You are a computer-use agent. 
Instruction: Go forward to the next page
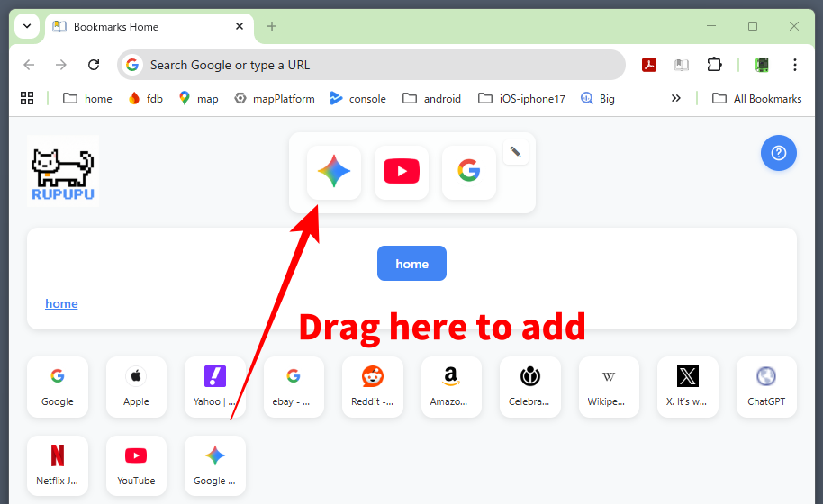coord(61,65)
